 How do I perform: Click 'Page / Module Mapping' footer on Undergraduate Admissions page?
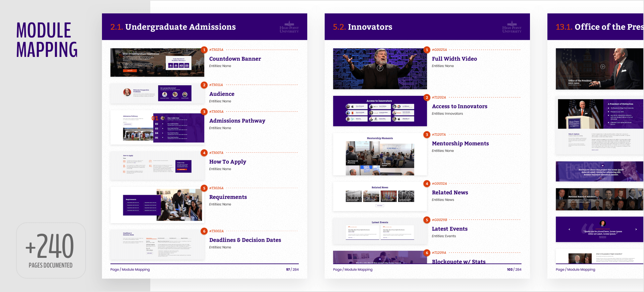(x=130, y=270)
